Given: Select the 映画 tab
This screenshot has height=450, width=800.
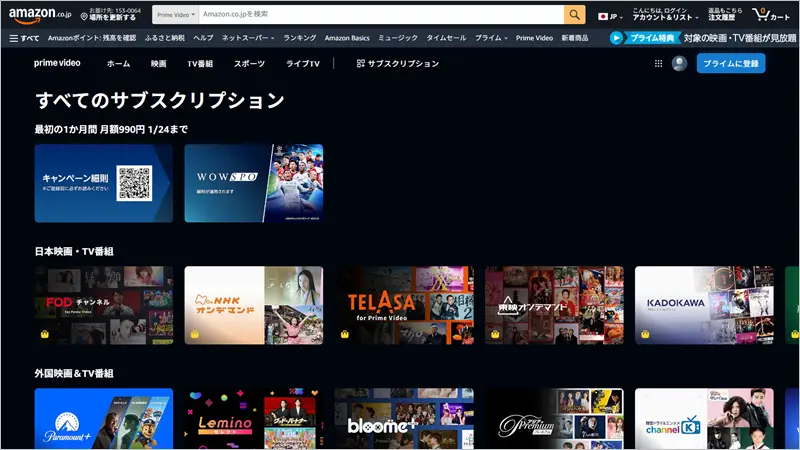Looking at the screenshot, I should pos(159,63).
